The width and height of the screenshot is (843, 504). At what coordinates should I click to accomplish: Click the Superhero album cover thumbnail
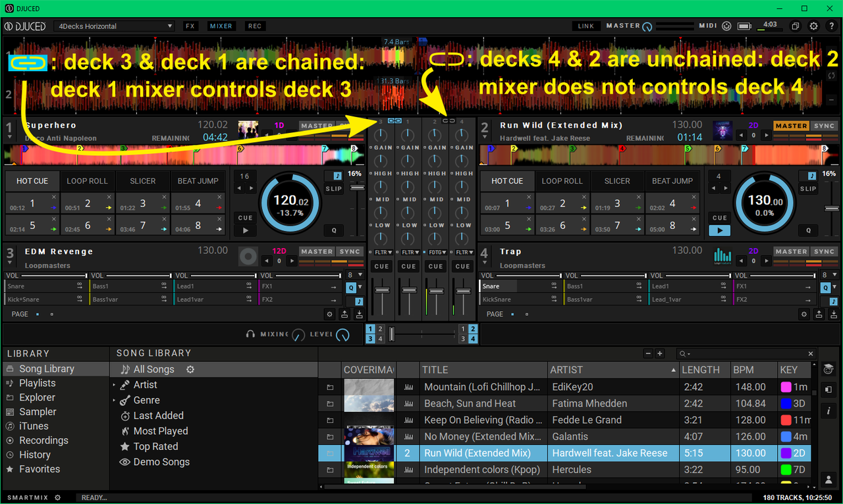pyautogui.click(x=248, y=130)
